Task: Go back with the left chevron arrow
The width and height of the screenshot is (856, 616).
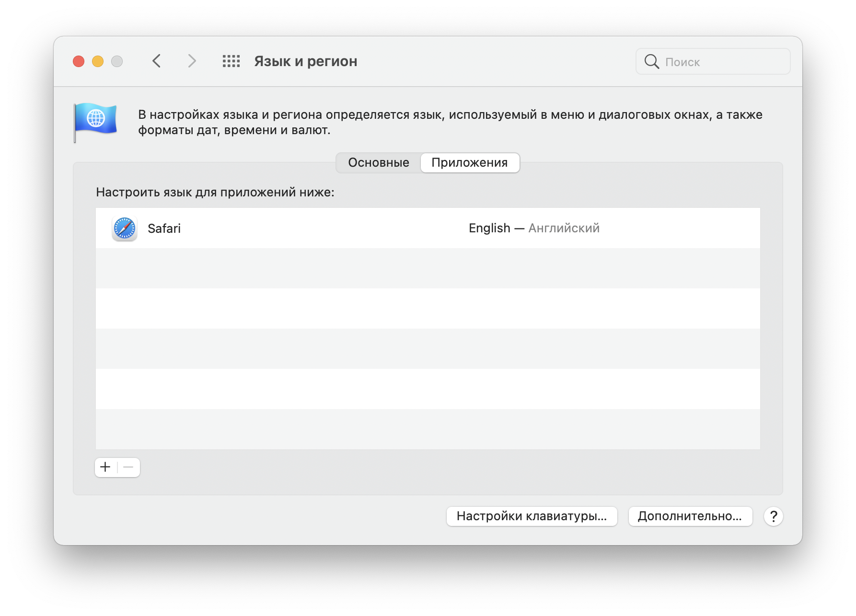Action: [x=156, y=61]
